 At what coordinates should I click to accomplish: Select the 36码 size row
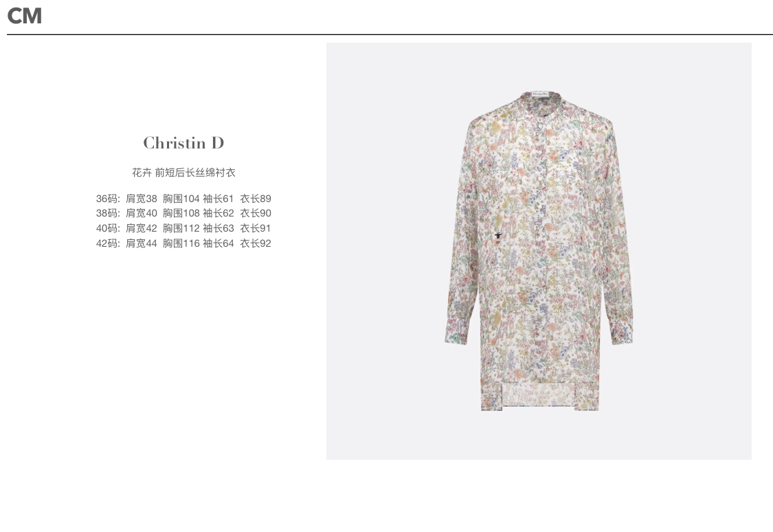[x=183, y=199]
